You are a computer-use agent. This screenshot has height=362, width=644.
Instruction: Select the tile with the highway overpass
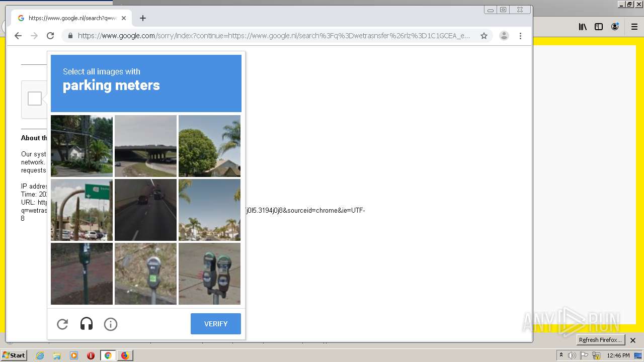pos(145,146)
